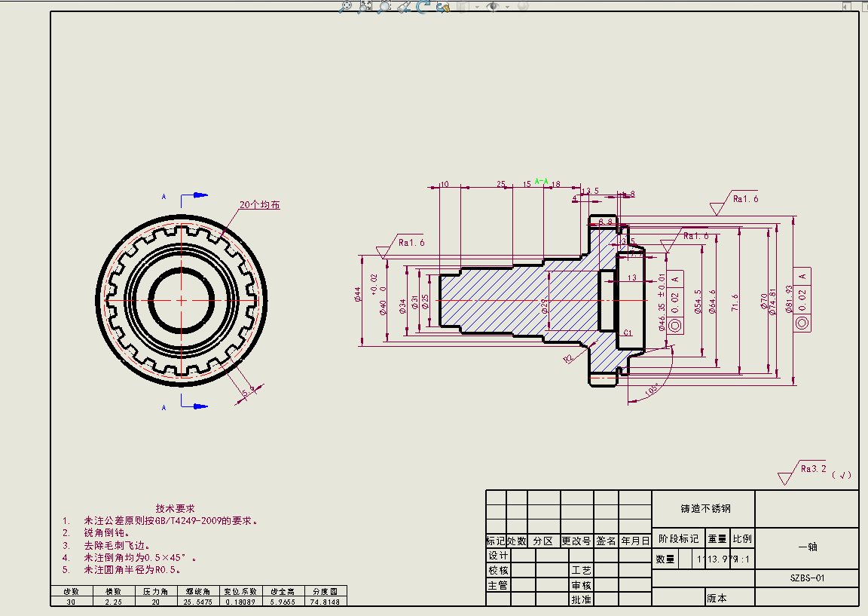The image size is (868, 616).
Task: Click the Zoom to Fit magnifier icon
Action: [x=345, y=6]
